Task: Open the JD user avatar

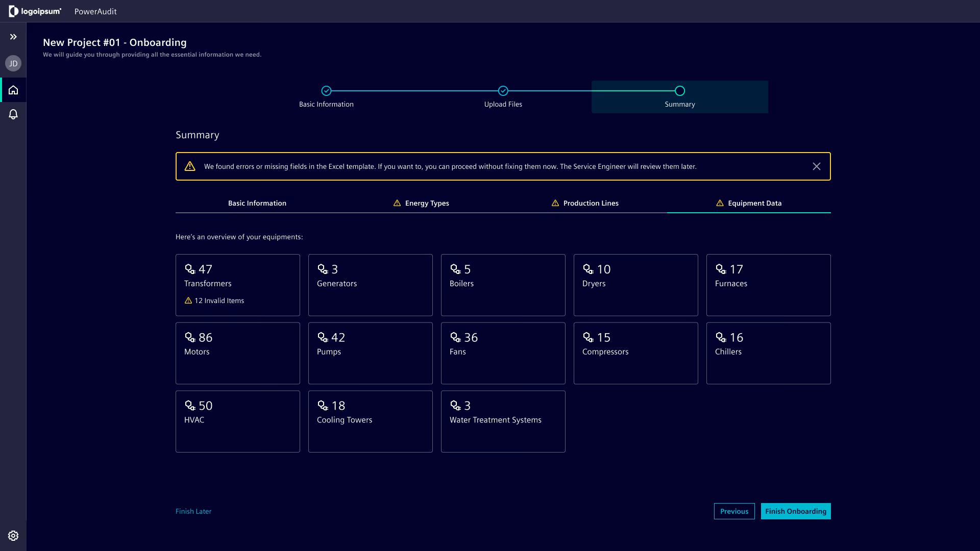Action: [13, 64]
